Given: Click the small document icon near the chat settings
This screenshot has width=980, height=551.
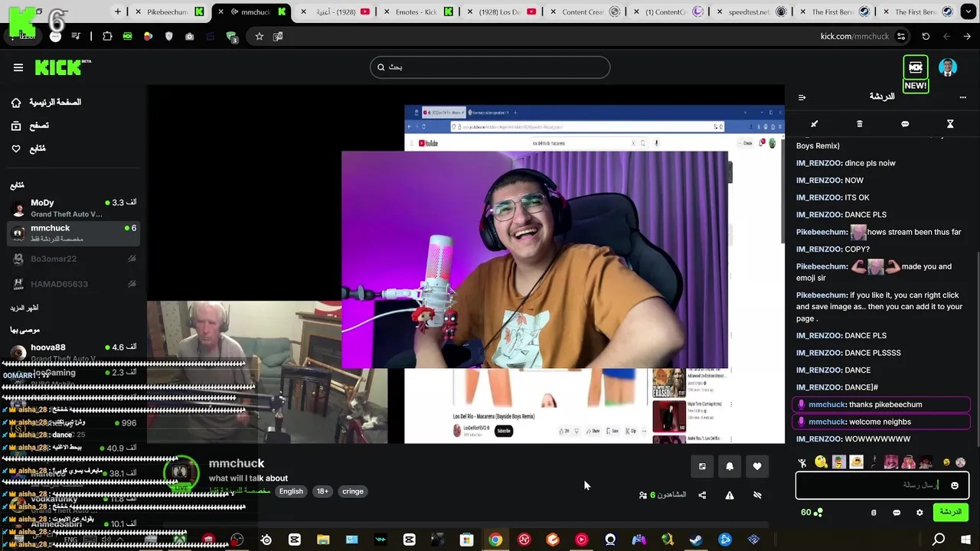Looking at the screenshot, I should (x=874, y=513).
